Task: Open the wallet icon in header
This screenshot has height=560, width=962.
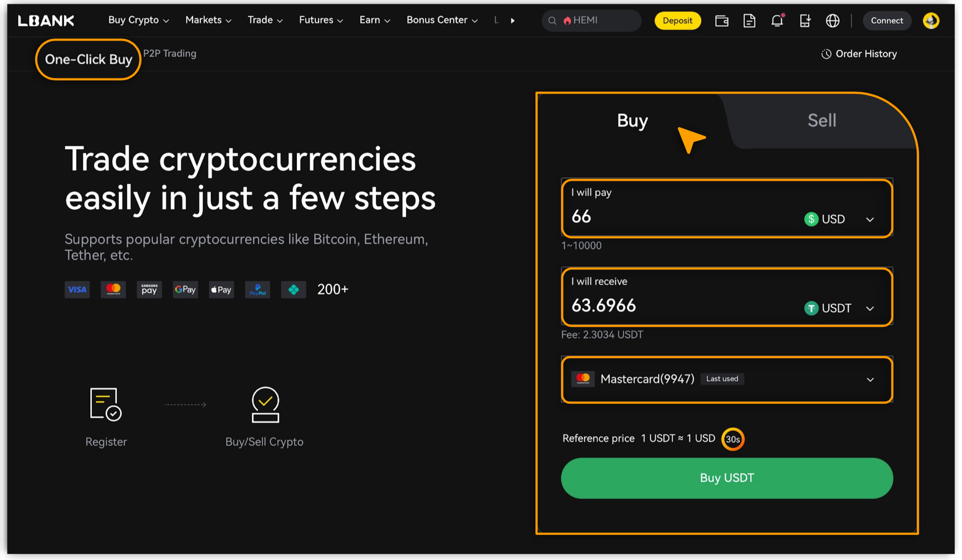Action: pos(721,21)
